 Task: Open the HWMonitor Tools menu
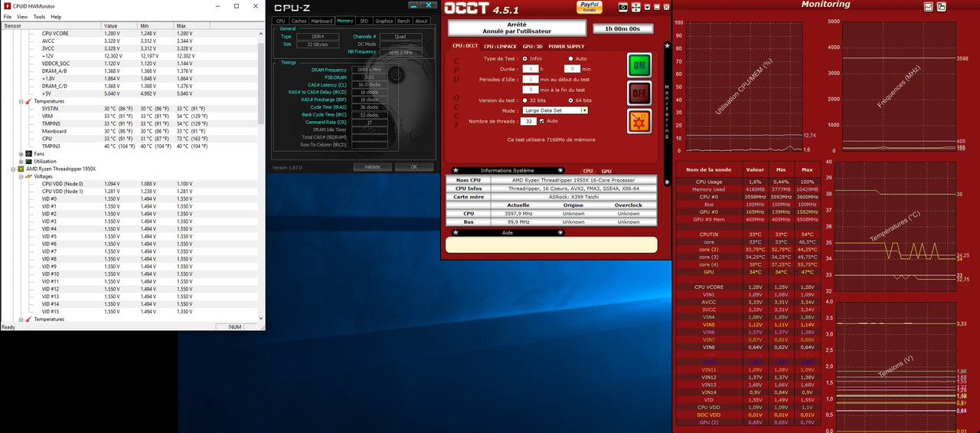[x=39, y=16]
